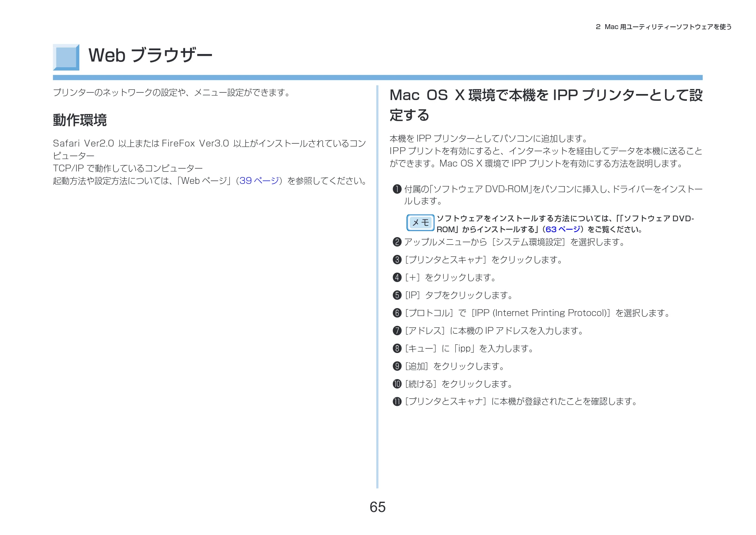Click step 7 IP アドレスを入力 instruction
This screenshot has height=535, width=756.
[x=495, y=331]
